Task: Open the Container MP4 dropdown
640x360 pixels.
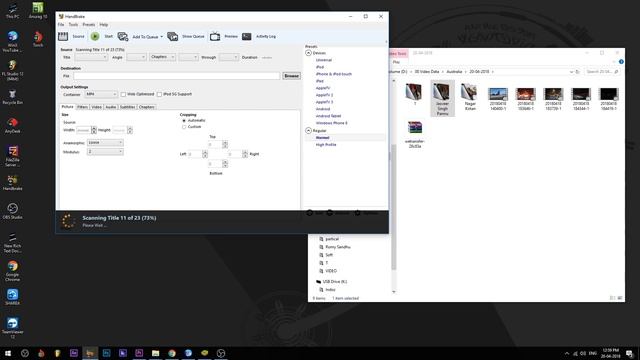Action: pyautogui.click(x=101, y=94)
